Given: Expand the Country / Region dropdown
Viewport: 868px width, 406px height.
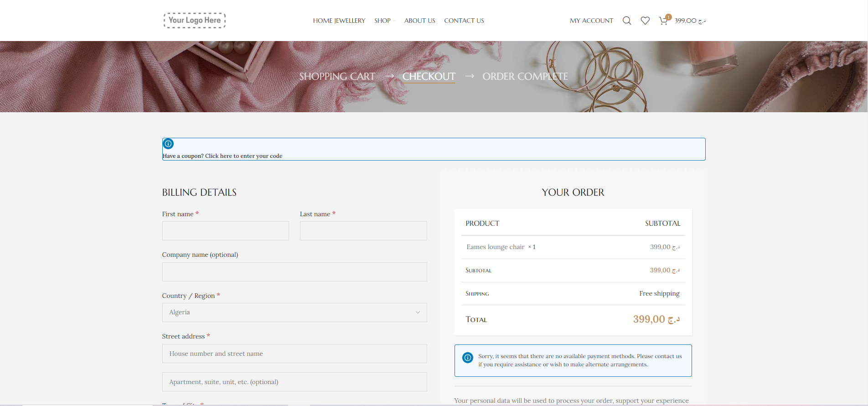Looking at the screenshot, I should pos(294,312).
